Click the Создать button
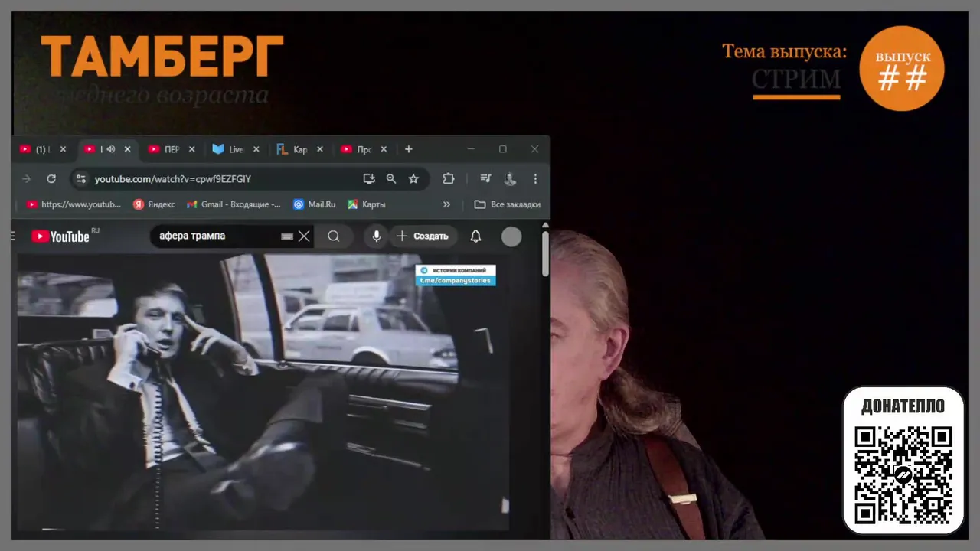Screen dimensions: 980x551 [x=423, y=236]
